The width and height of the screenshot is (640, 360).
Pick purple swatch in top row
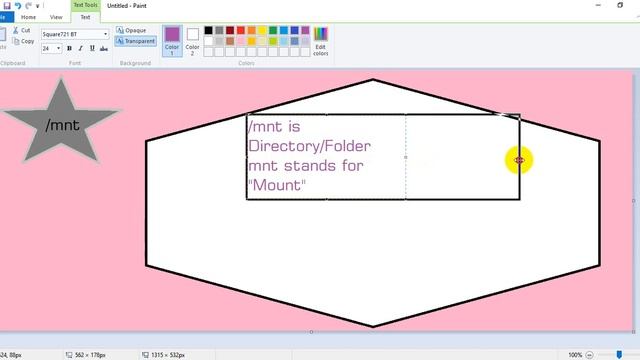click(305, 30)
